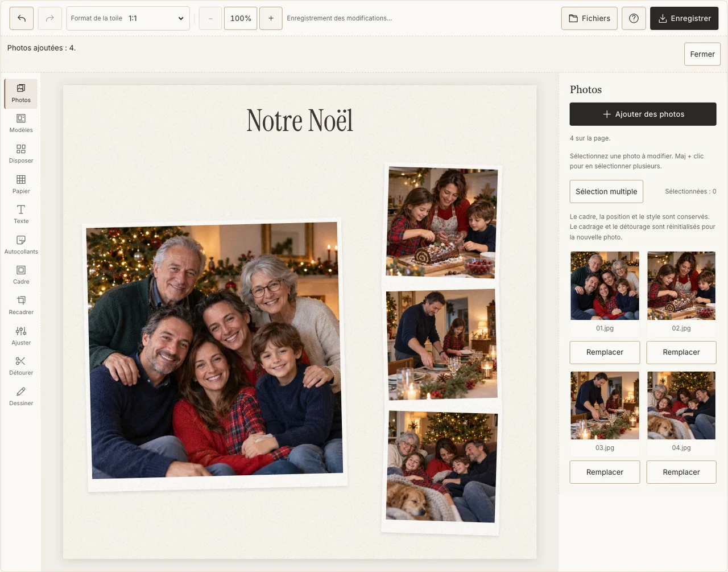Click the 'Sélectionnées : 0' counter text
The width and height of the screenshot is (728, 572).
[690, 191]
